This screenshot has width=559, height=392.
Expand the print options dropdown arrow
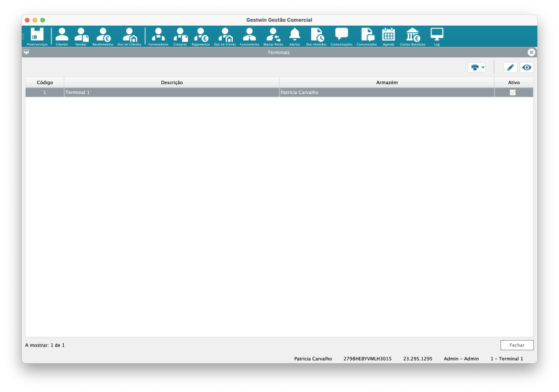click(x=483, y=68)
